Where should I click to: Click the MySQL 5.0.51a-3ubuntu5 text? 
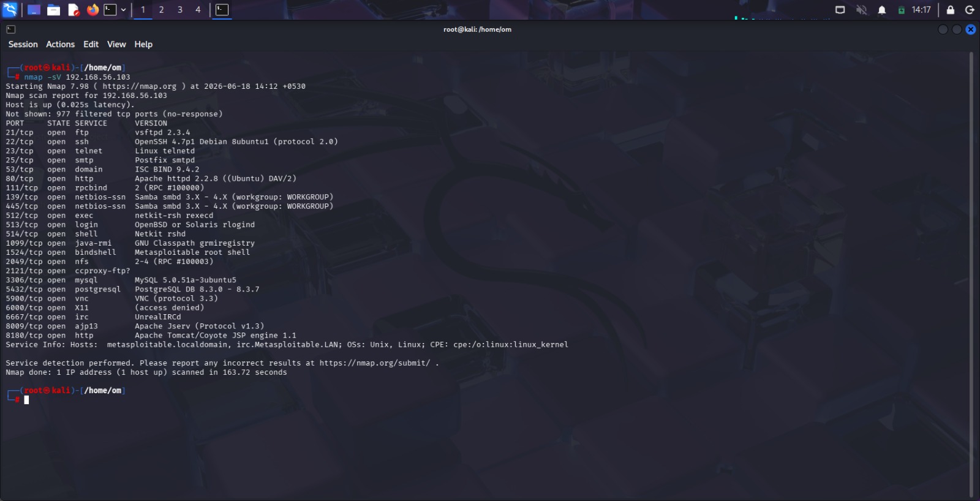click(186, 279)
